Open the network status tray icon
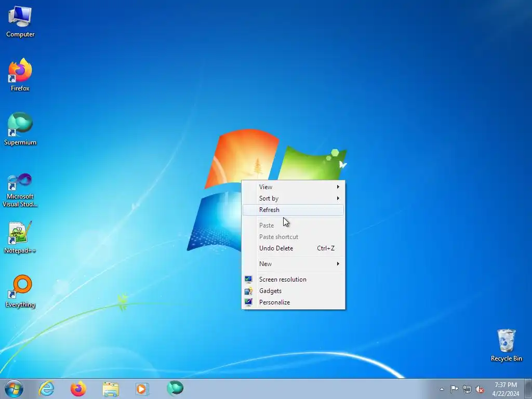Image resolution: width=532 pixels, height=399 pixels. tap(467, 389)
